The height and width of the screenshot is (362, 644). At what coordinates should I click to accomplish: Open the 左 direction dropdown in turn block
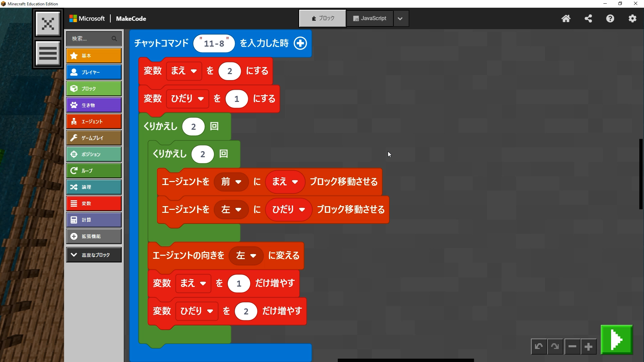(x=246, y=256)
